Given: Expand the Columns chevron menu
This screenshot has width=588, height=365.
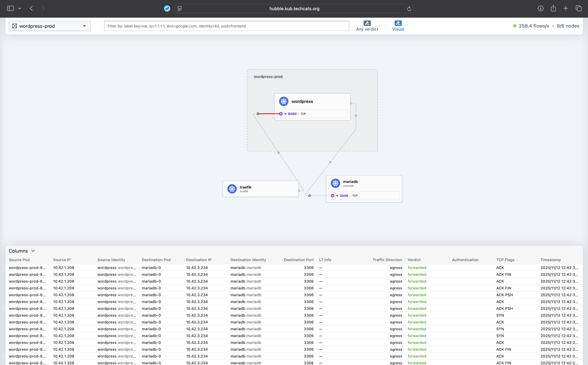Looking at the screenshot, I should point(33,251).
